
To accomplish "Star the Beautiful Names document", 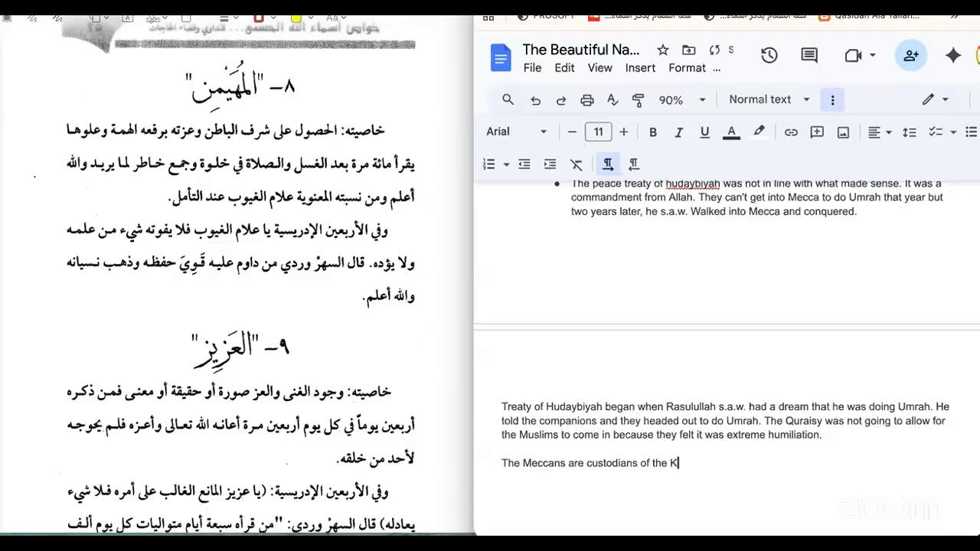I will tap(663, 50).
